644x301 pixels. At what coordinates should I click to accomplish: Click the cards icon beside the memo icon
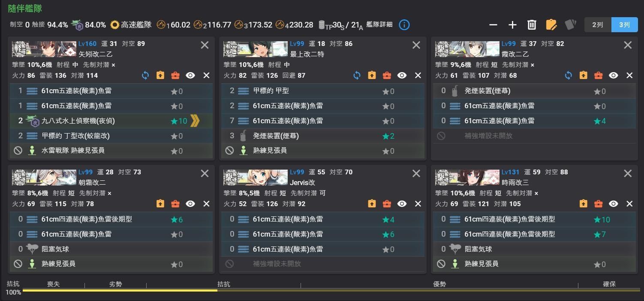[571, 25]
